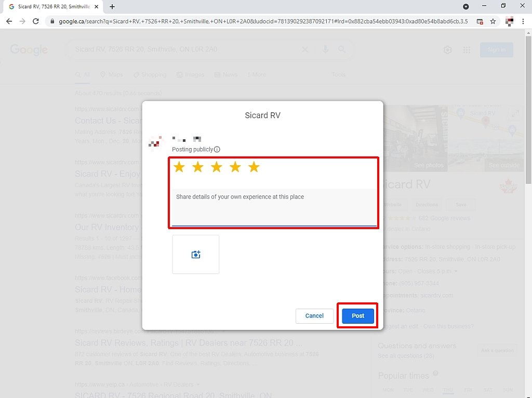Click the browser forward arrow
This screenshot has height=398, width=532.
(22, 21)
